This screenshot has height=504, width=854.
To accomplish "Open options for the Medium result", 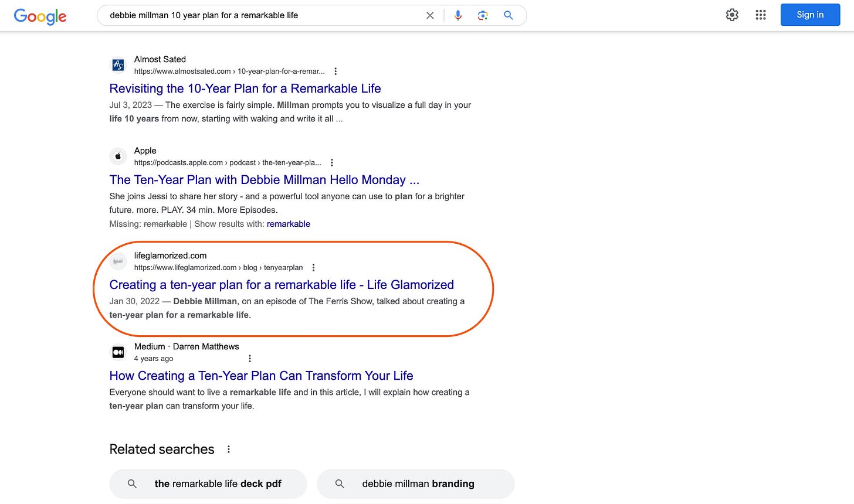I will tap(250, 357).
